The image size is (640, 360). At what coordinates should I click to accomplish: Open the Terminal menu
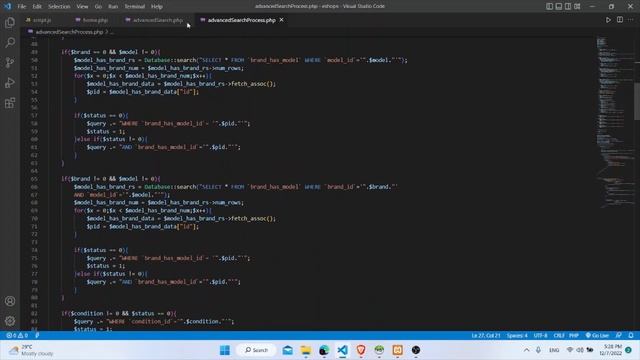(135, 7)
